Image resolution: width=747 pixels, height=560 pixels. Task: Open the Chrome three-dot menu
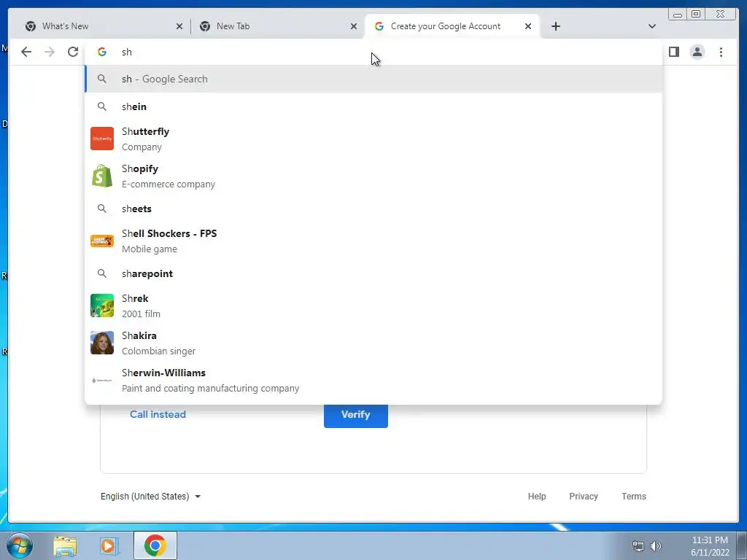pyautogui.click(x=721, y=52)
